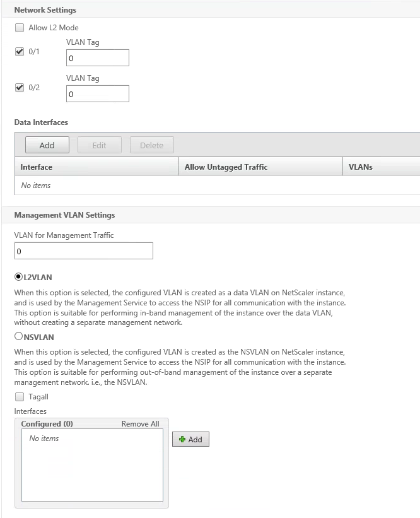Enable the Tagall checkbox
The height and width of the screenshot is (518, 420).
point(19,397)
